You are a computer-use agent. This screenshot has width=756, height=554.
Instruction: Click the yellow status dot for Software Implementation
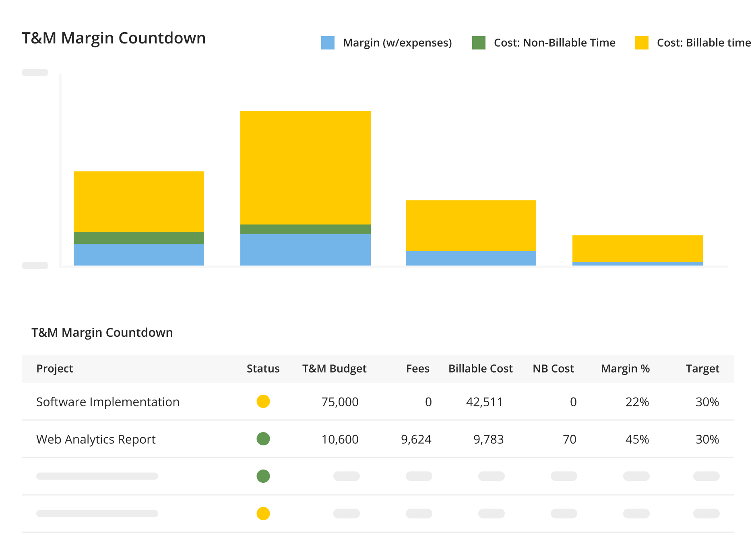pos(263,401)
